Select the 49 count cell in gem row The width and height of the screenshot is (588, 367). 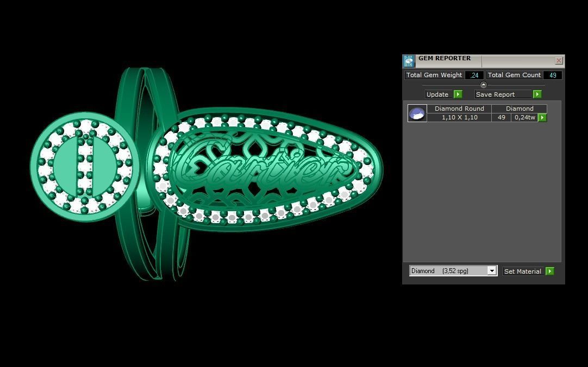click(x=502, y=118)
